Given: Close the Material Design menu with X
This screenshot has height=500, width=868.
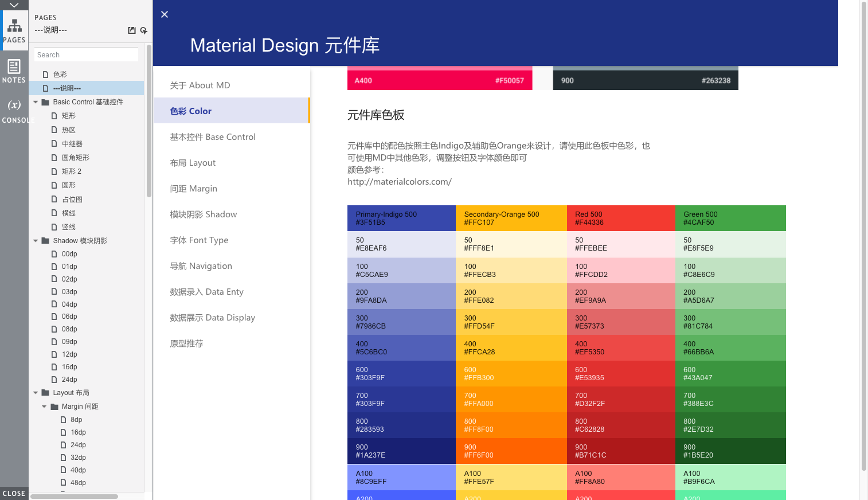Looking at the screenshot, I should pyautogui.click(x=165, y=14).
